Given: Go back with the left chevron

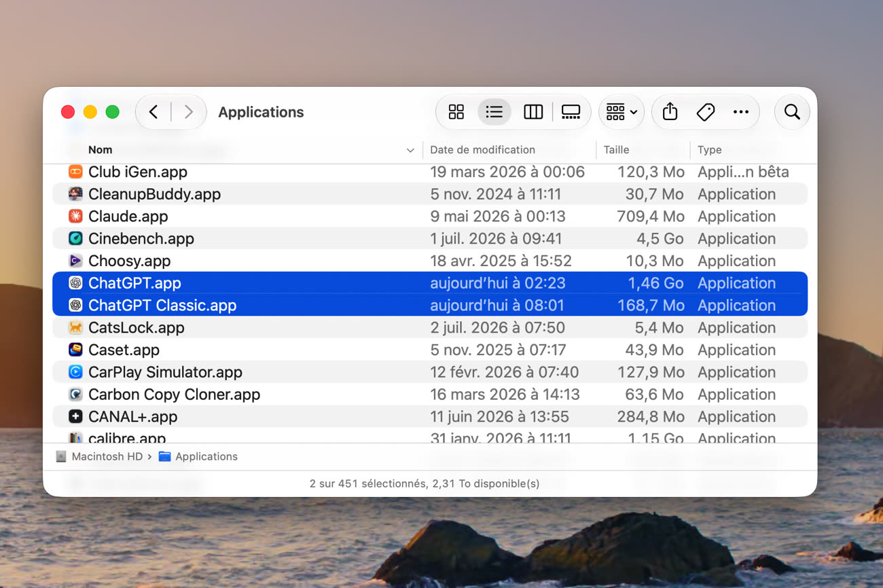Looking at the screenshot, I should pyautogui.click(x=154, y=112).
